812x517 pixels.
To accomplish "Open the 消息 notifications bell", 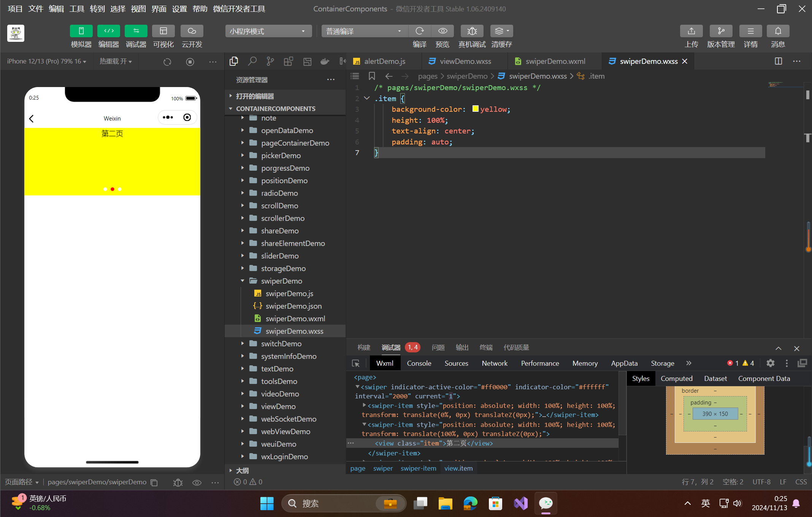I will (x=778, y=31).
